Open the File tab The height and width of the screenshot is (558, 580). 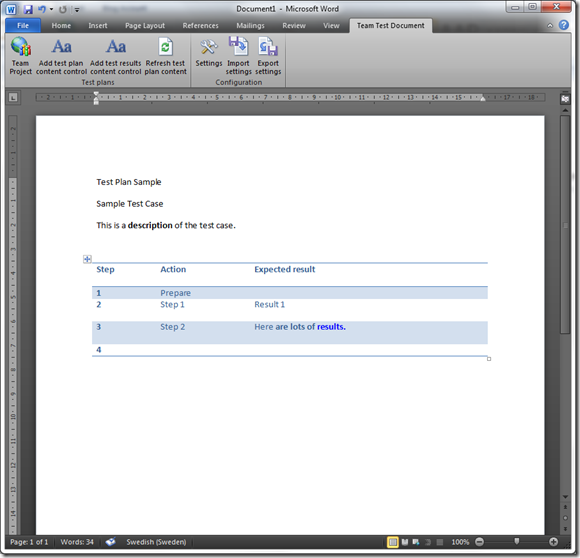tap(23, 26)
